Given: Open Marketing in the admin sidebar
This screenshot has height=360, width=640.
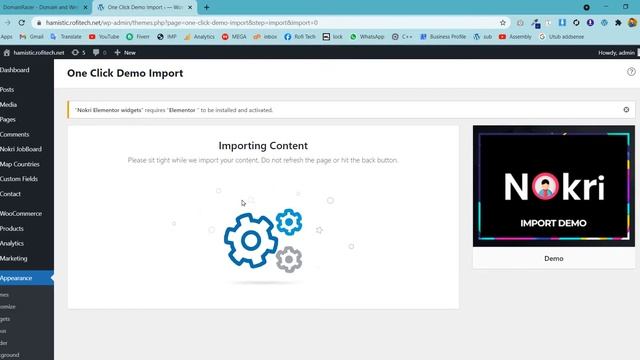Looking at the screenshot, I should point(13,258).
